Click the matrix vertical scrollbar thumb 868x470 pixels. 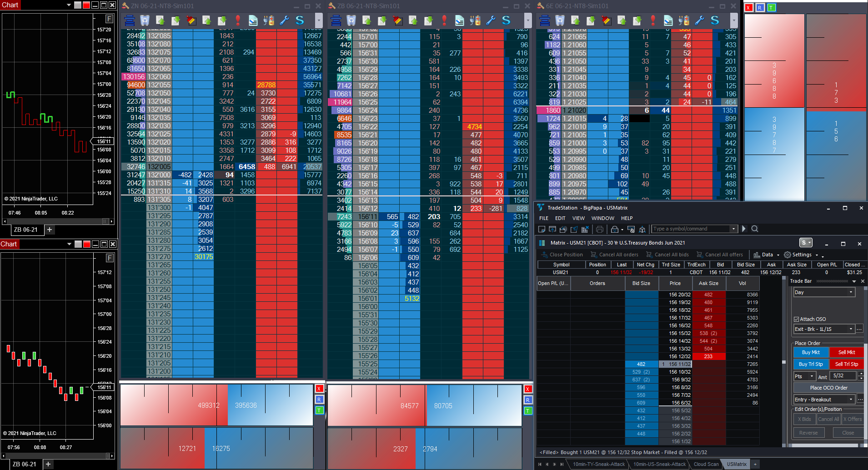[x=784, y=362]
